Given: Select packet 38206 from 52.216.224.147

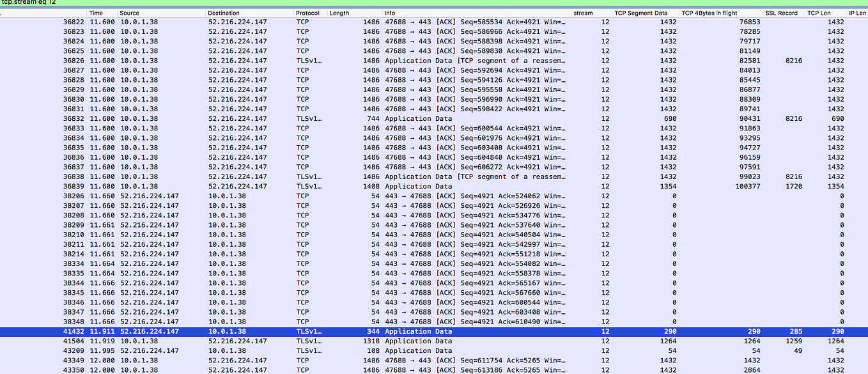Looking at the screenshot, I should (256, 196).
